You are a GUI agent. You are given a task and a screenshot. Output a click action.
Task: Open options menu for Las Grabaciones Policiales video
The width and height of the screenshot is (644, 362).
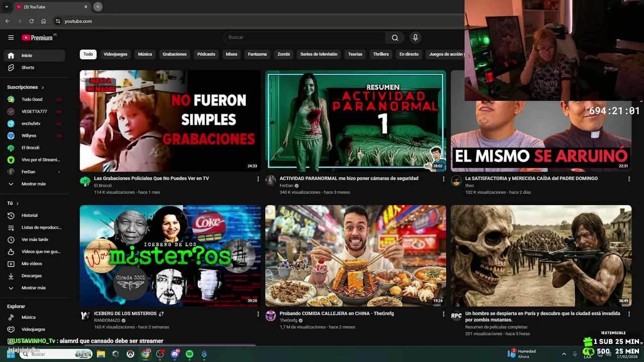click(258, 179)
